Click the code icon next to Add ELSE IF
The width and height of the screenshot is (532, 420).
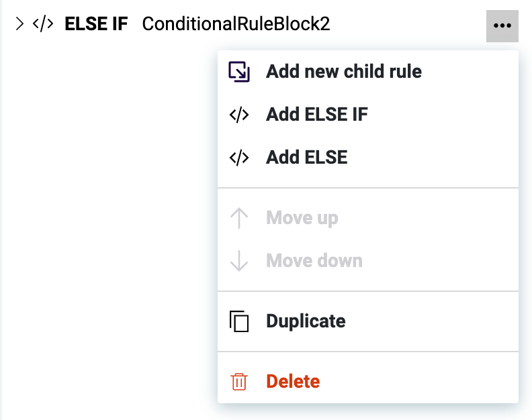239,115
